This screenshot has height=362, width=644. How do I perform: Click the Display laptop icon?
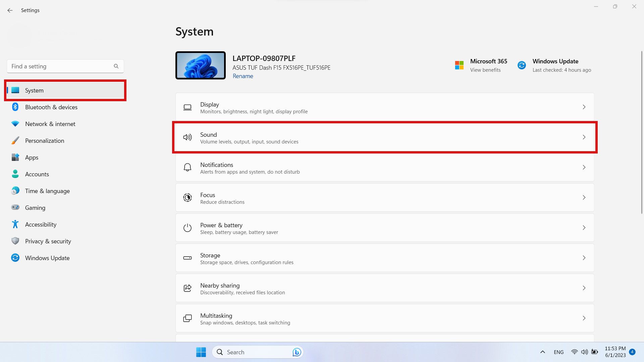[x=187, y=107]
